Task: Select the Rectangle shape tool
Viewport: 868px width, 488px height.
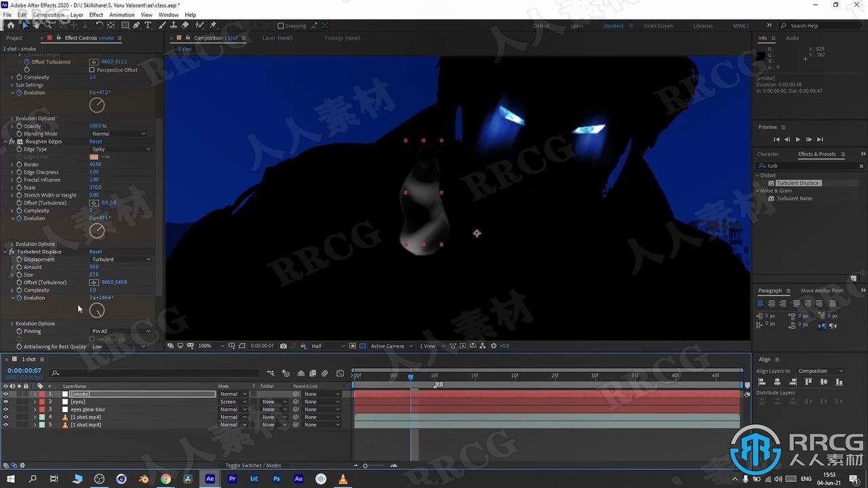Action: click(x=125, y=25)
